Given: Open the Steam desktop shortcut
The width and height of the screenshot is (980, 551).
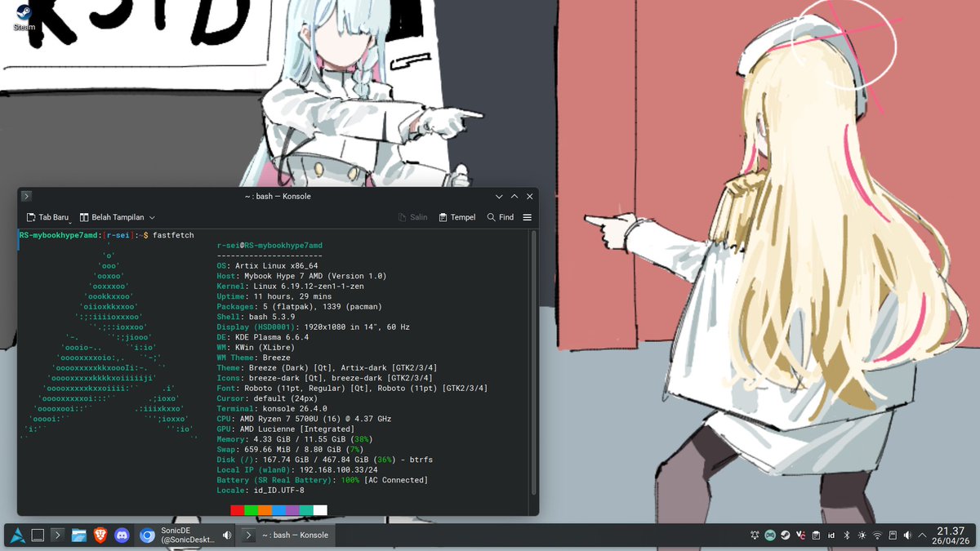Looking at the screenshot, I should 22,18.
